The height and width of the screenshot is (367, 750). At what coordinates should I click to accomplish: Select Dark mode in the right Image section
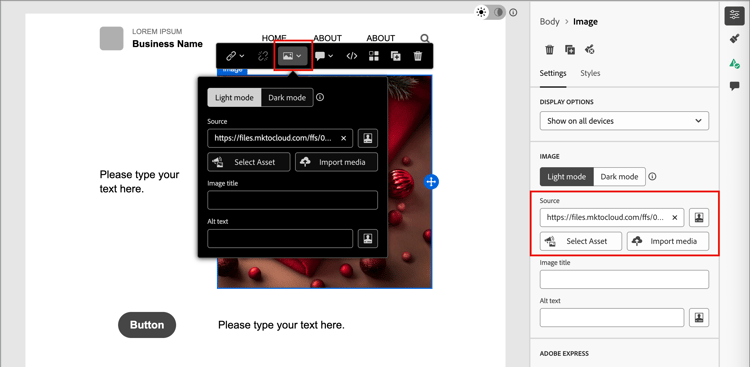click(619, 177)
